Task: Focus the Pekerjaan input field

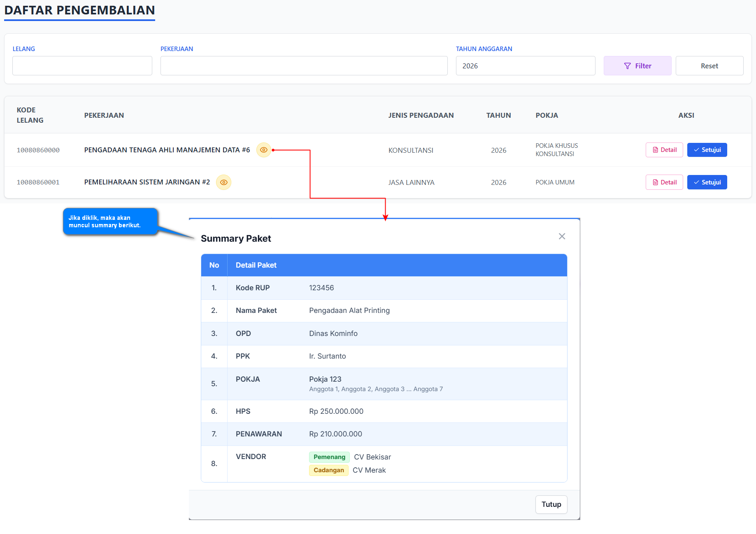Action: tap(304, 66)
